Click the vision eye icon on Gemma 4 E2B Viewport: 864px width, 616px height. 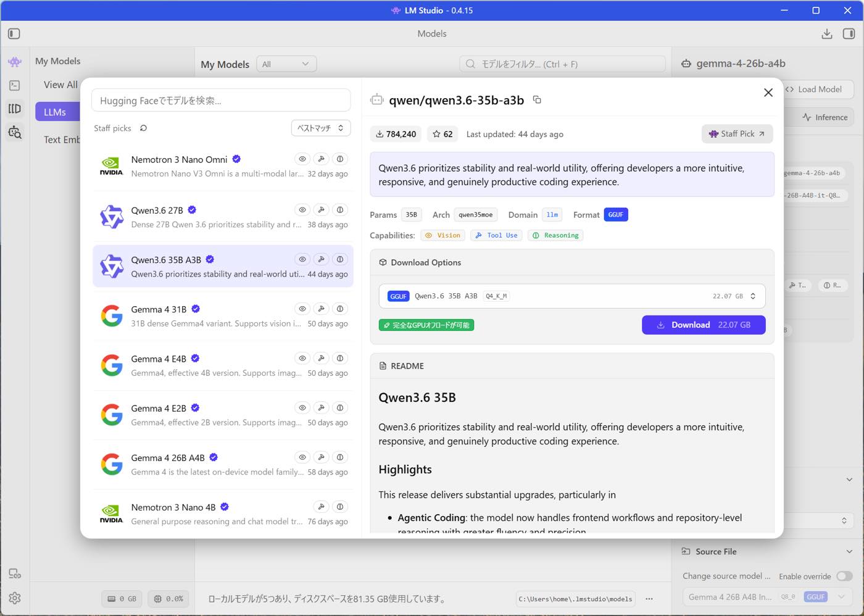point(302,407)
